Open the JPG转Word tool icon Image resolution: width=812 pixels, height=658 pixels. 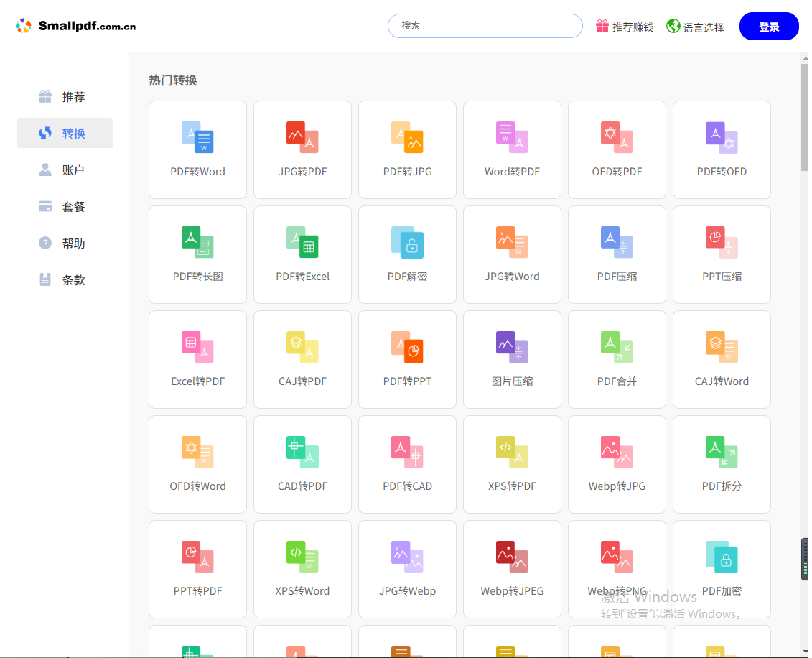coord(512,242)
